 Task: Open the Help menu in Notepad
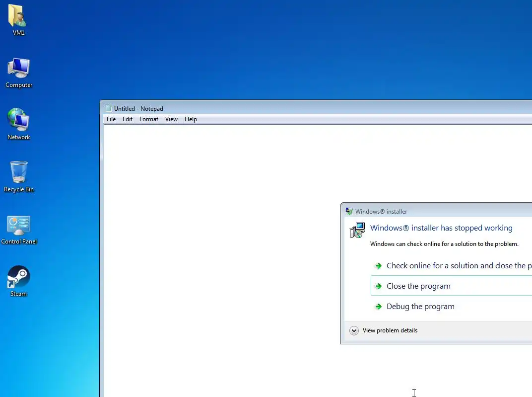tap(191, 119)
